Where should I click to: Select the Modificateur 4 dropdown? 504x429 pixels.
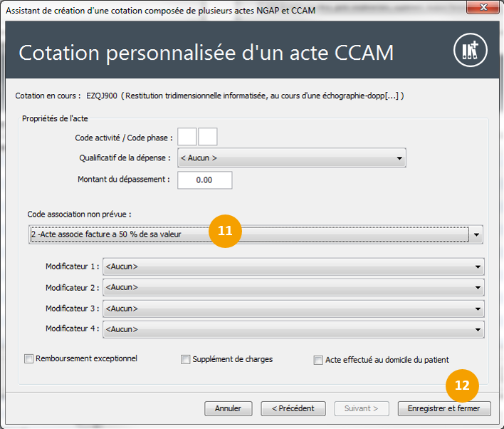click(x=293, y=329)
